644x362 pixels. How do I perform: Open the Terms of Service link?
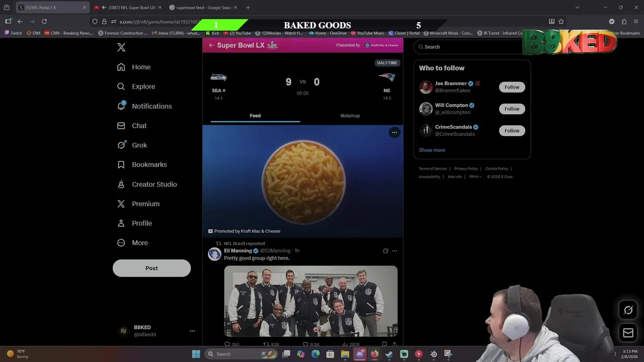[433, 168]
